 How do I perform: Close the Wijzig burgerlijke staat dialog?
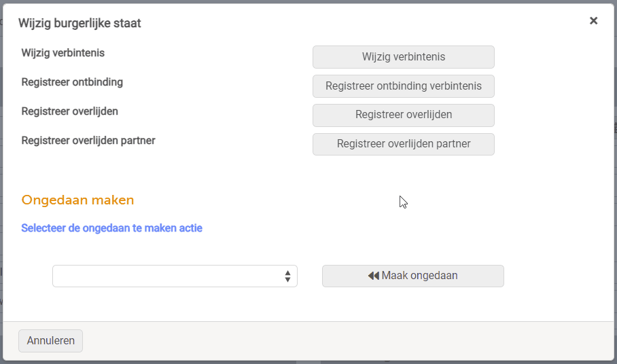pyautogui.click(x=593, y=21)
